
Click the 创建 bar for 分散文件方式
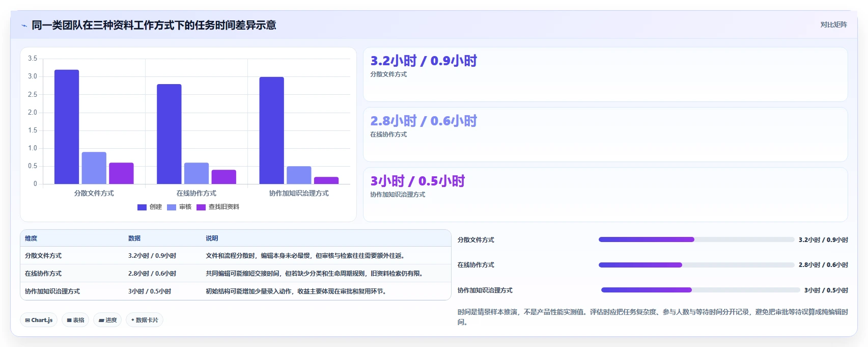(67, 127)
